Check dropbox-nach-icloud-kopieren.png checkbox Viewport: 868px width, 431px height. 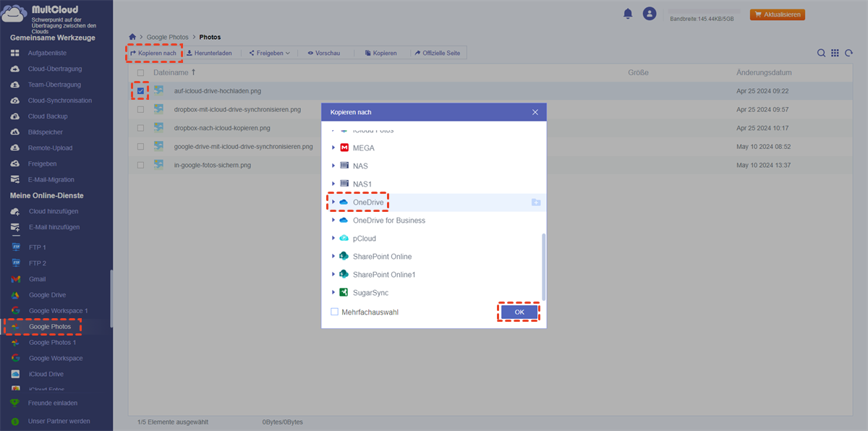pyautogui.click(x=140, y=128)
